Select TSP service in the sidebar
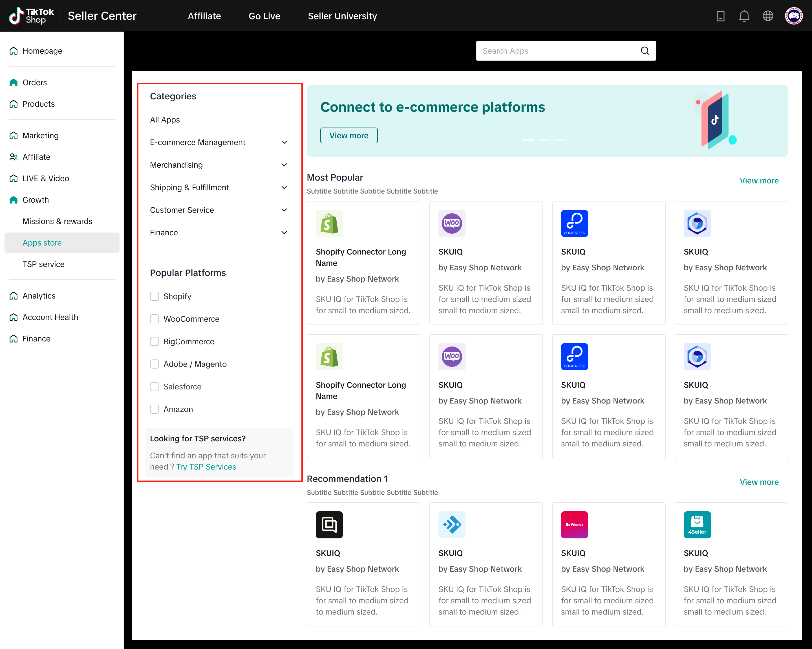 [x=43, y=264]
